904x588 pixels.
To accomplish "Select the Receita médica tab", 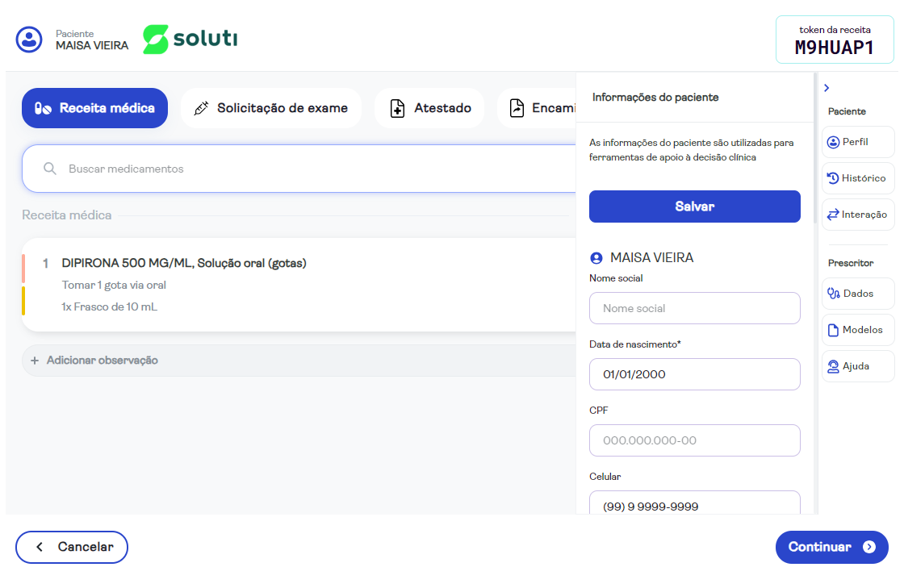I will [x=94, y=108].
